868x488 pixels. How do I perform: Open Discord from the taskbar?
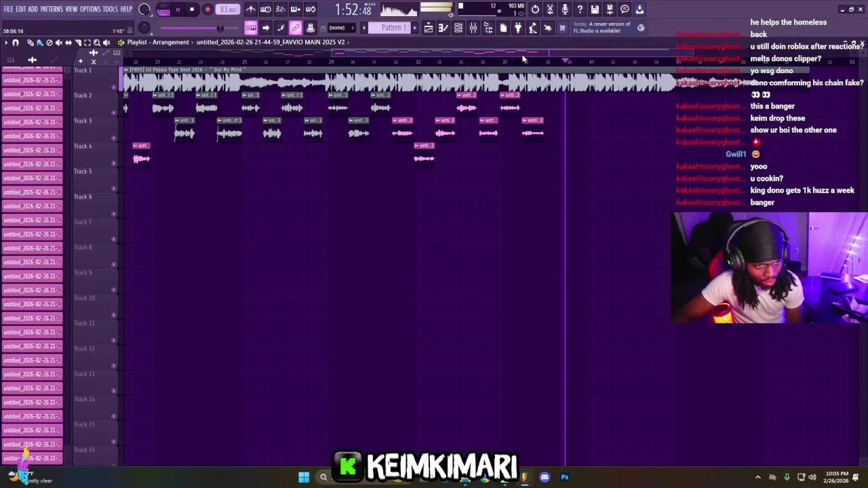pos(545,477)
